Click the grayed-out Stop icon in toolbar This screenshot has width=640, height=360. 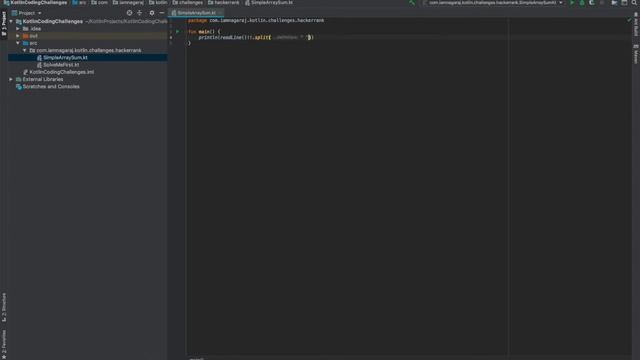(602, 2)
